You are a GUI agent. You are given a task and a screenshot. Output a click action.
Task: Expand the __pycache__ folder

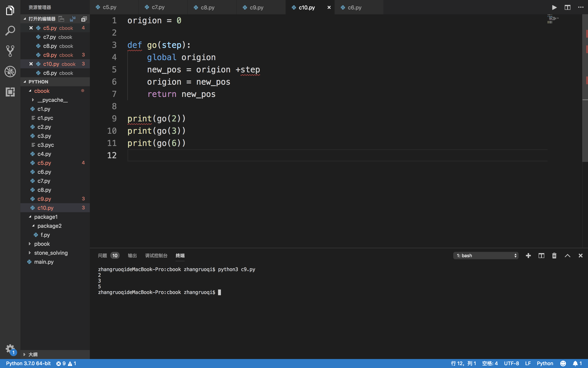pos(33,100)
